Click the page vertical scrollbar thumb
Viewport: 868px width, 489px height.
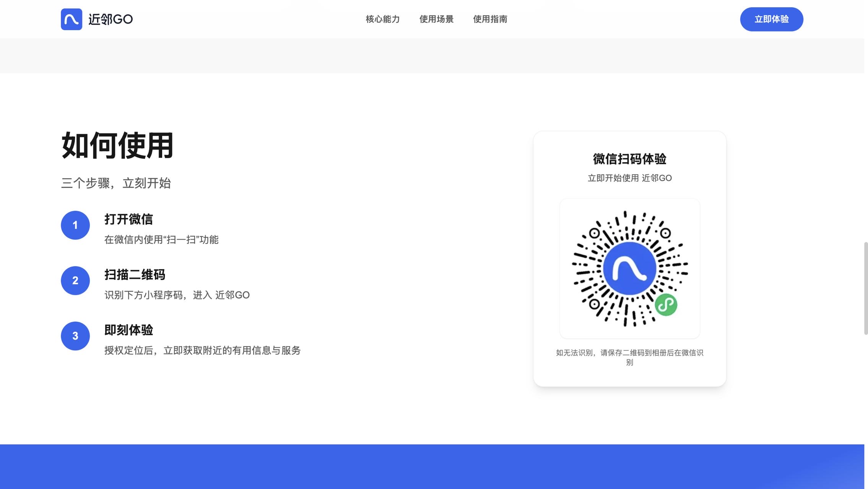click(x=866, y=288)
